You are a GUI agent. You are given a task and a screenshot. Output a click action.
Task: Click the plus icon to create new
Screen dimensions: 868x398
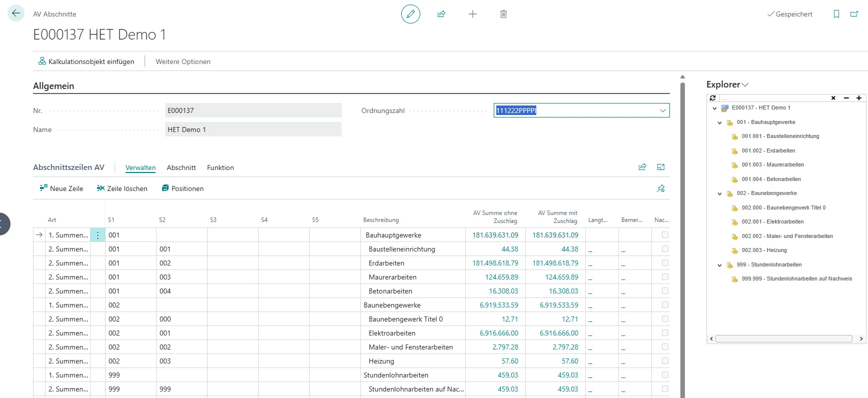(472, 14)
